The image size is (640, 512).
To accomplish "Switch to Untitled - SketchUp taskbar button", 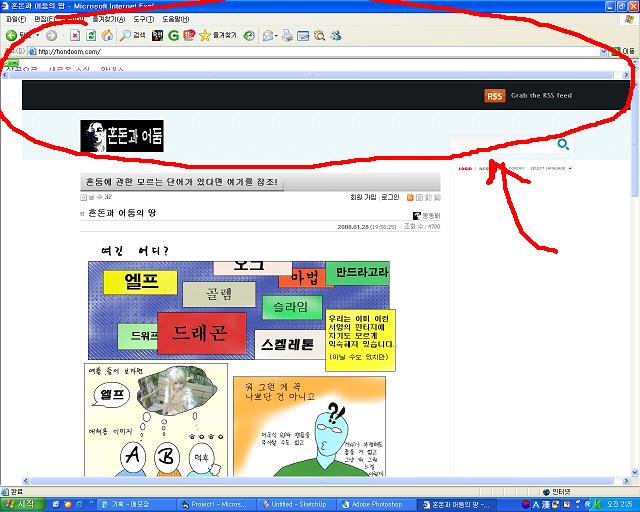I will click(298, 505).
